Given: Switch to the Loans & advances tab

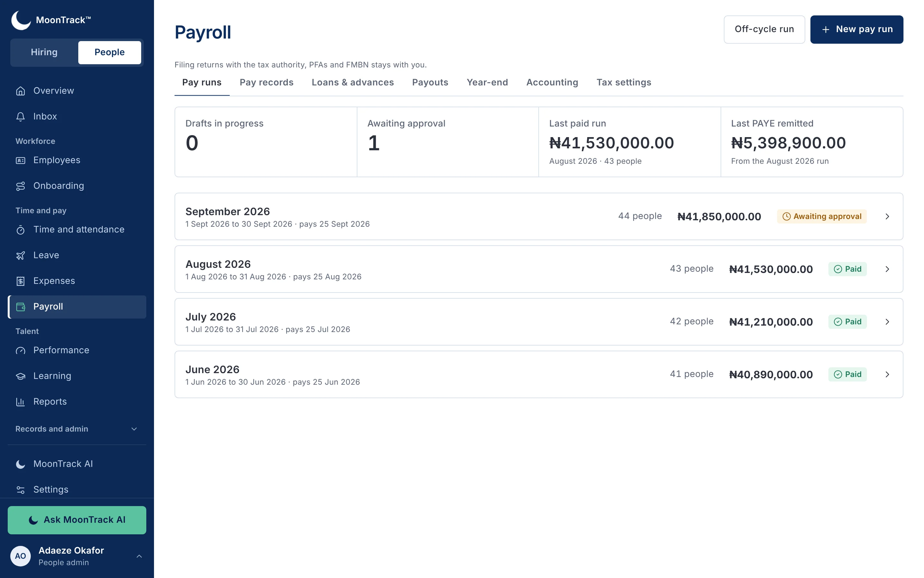Looking at the screenshot, I should point(353,83).
